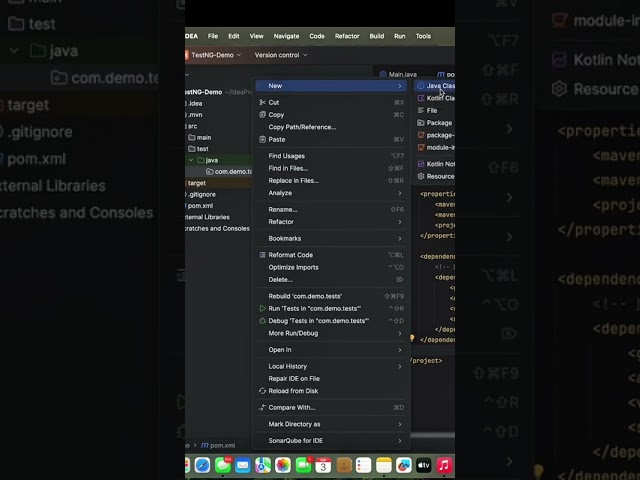Expand Mark Directory as submenu
The width and height of the screenshot is (640, 480).
pyautogui.click(x=331, y=424)
